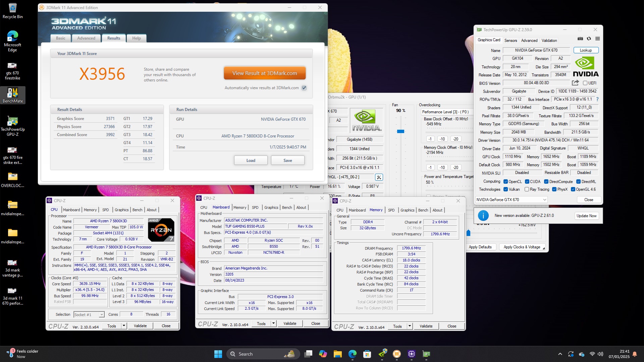Switch to CPU-Z purple chip taskbar icon
The width and height of the screenshot is (644, 362).
(412, 354)
